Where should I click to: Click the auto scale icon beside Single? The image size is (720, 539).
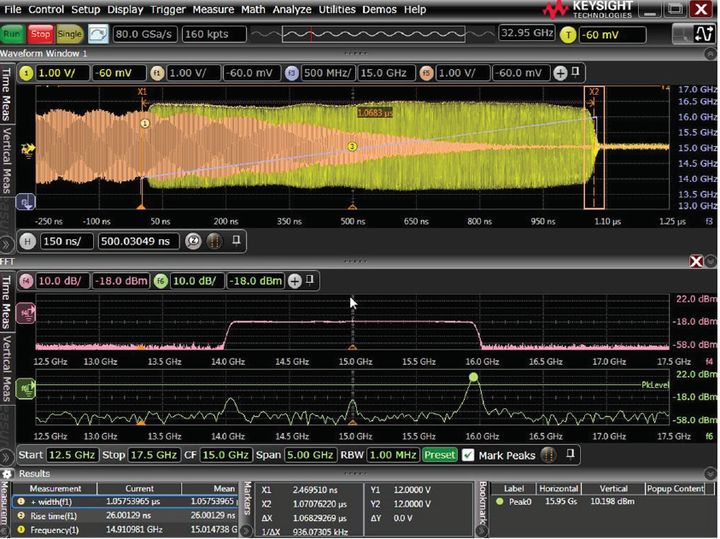98,33
